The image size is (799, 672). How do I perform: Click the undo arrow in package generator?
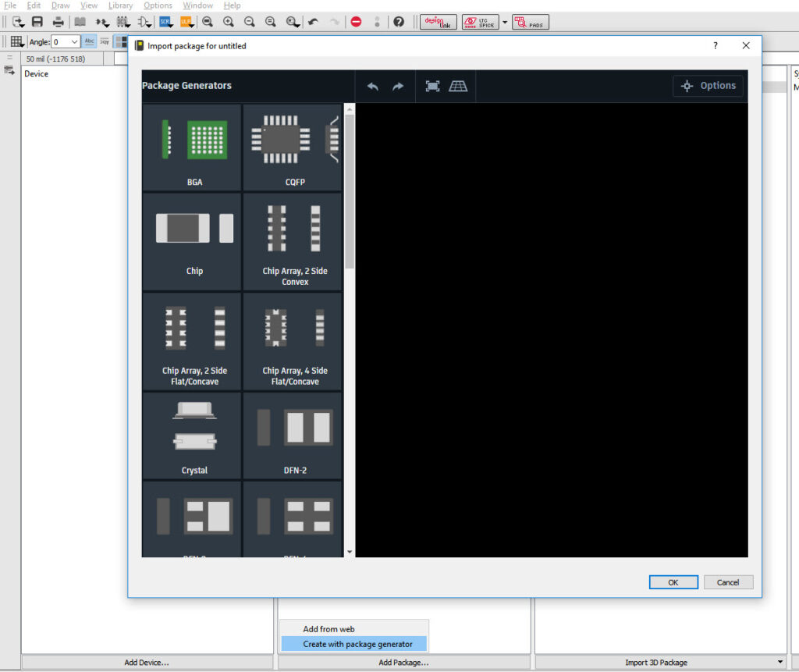pyautogui.click(x=372, y=86)
